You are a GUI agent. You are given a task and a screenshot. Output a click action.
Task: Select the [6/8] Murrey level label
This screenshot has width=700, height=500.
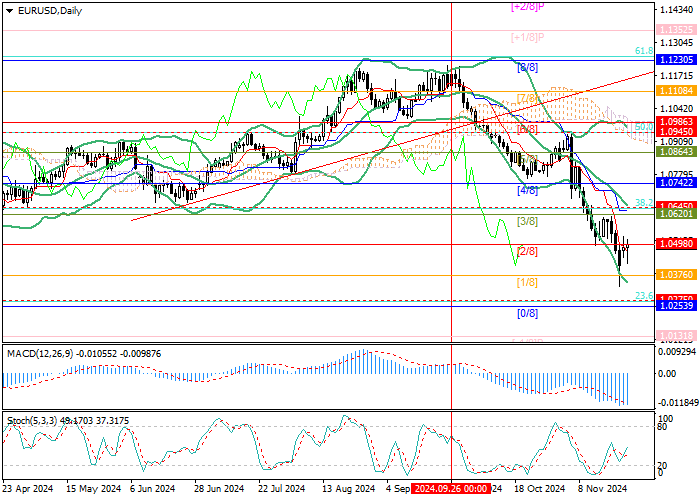[527, 129]
